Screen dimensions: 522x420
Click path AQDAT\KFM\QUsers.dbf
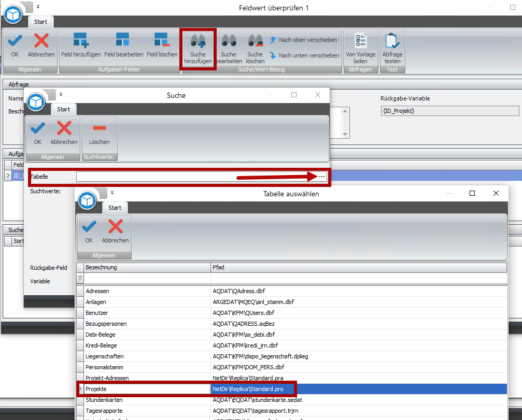click(243, 313)
